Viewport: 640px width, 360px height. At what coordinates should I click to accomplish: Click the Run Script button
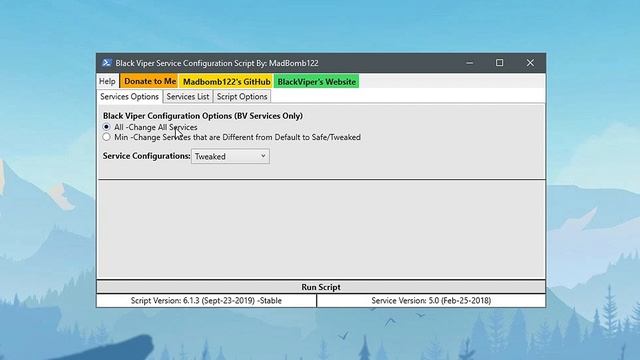(321, 287)
